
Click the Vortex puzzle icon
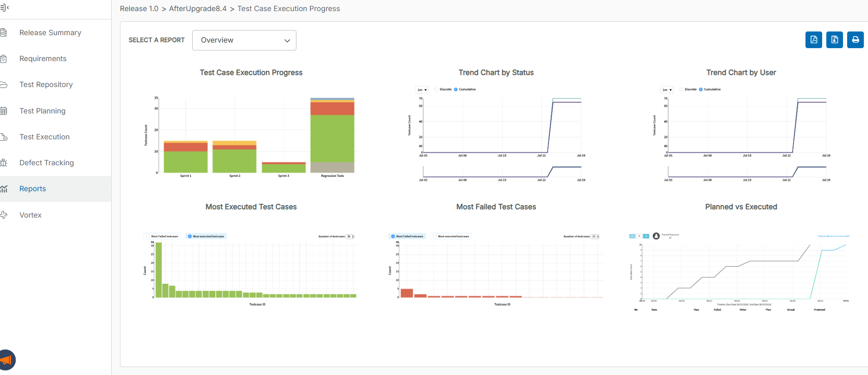(x=4, y=215)
